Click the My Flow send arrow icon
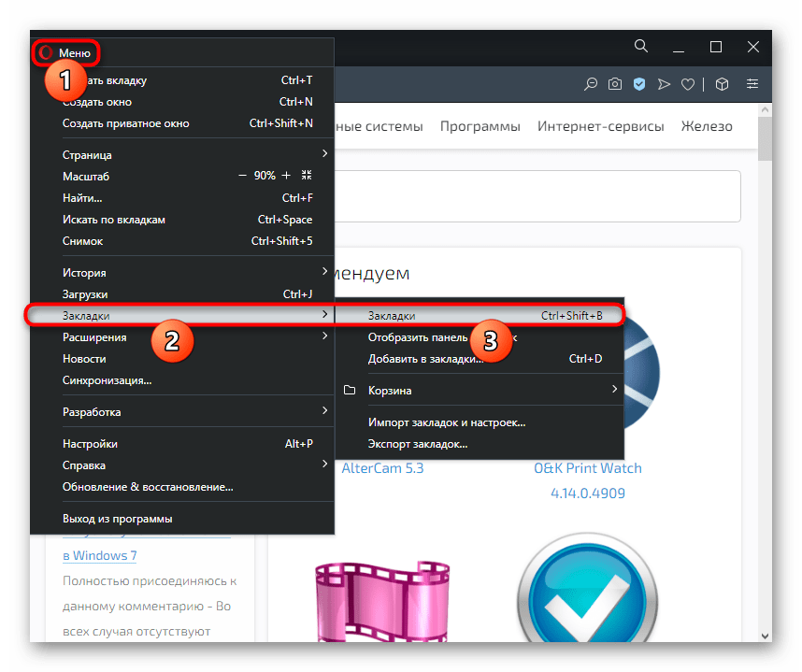802x672 pixels. coord(664,84)
